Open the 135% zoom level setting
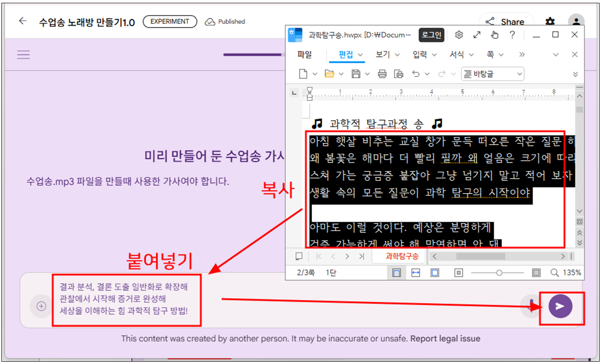This screenshot has width=601, height=364. [x=571, y=273]
